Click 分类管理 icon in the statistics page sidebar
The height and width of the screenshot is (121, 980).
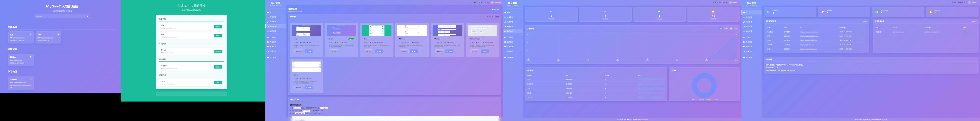[x=505, y=17]
